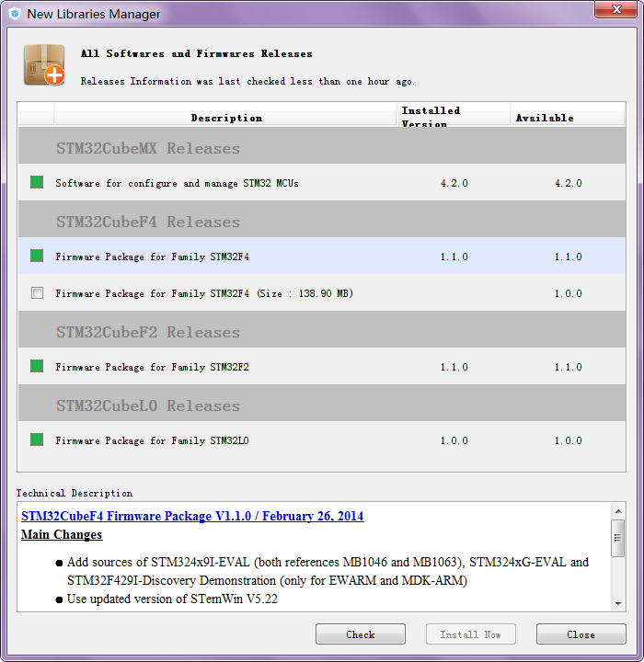Click 'All Softwares and Firmwares Releases' title
Image resolution: width=644 pixels, height=662 pixels.
point(197,53)
